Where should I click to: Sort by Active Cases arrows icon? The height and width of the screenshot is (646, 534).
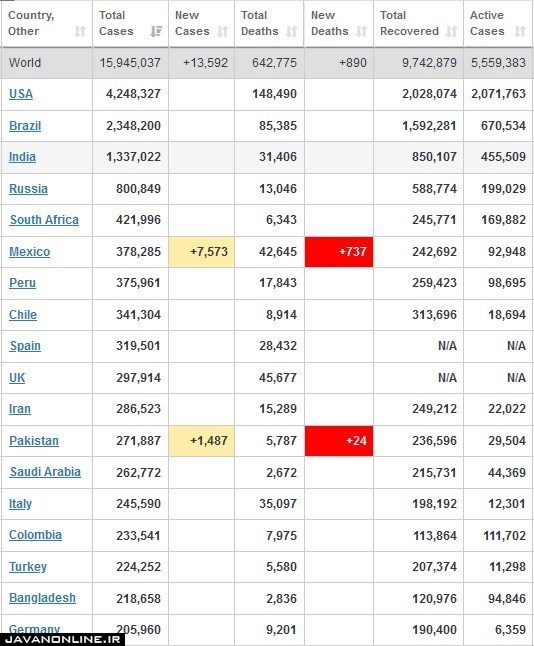(x=520, y=32)
